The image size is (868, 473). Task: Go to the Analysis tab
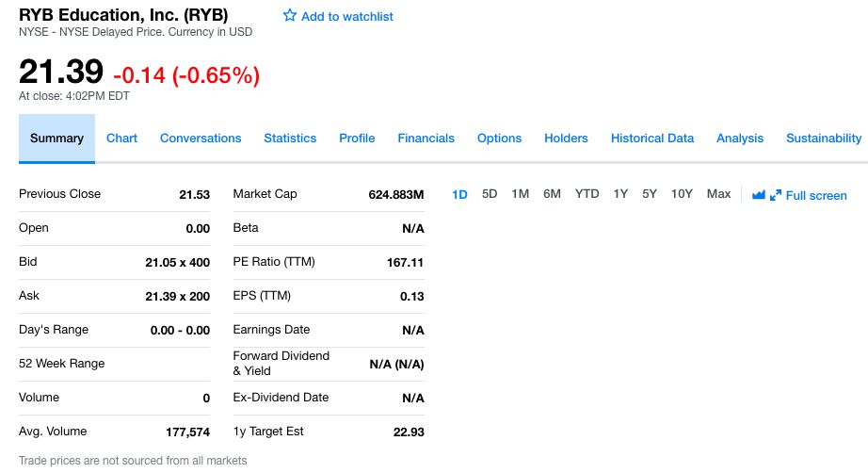pyautogui.click(x=740, y=139)
